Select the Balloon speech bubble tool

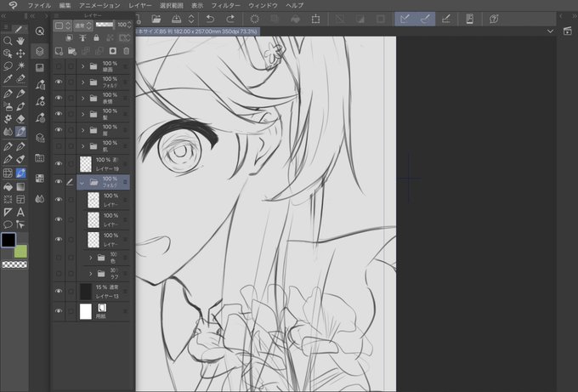(8, 224)
